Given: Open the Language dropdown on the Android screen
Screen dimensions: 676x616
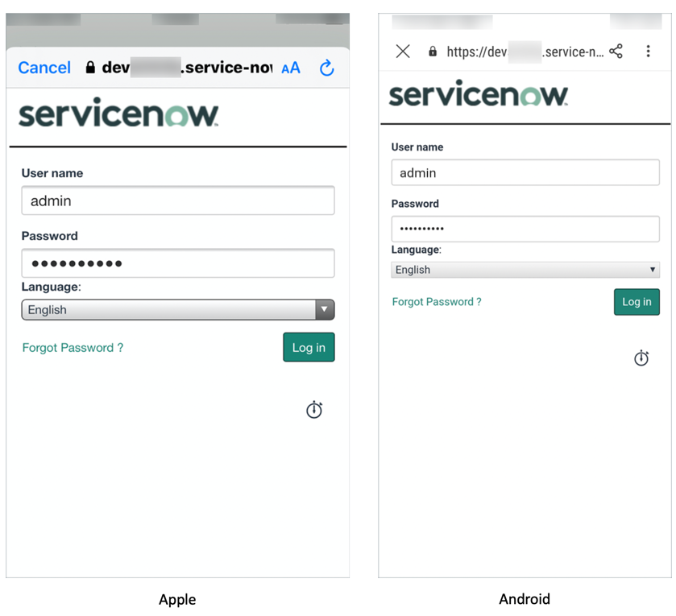Looking at the screenshot, I should click(525, 269).
